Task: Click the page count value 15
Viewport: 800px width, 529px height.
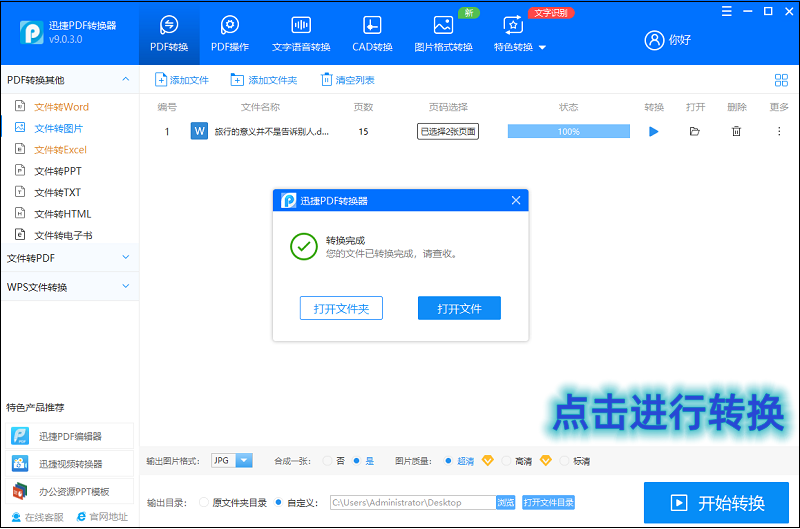Action: (363, 132)
